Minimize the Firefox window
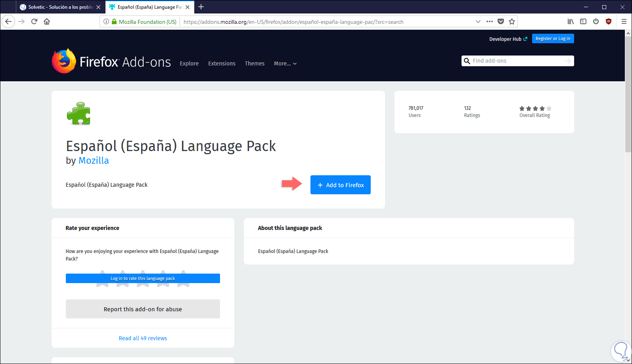 pos(586,7)
